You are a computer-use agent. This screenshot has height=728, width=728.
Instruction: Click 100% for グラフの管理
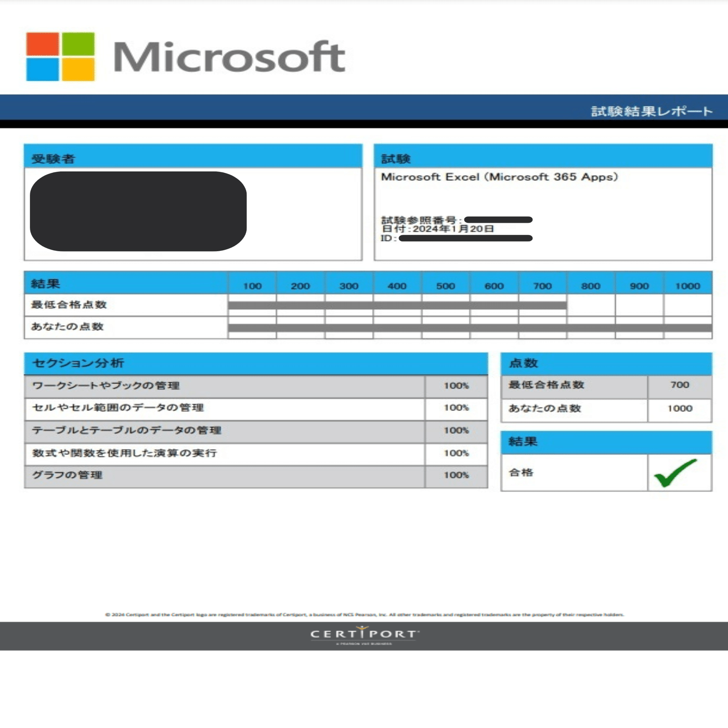pos(456,475)
